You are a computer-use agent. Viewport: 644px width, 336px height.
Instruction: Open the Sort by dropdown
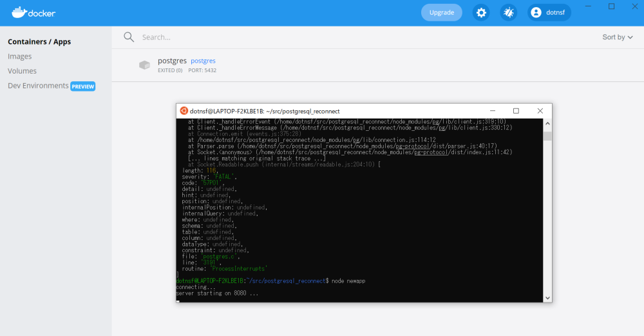pyautogui.click(x=618, y=37)
